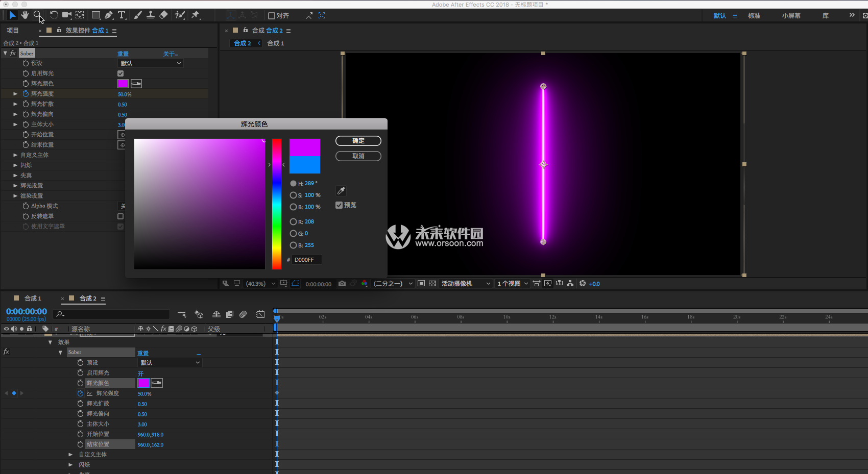
Task: Select the Rectangle shape tool
Action: [96, 15]
